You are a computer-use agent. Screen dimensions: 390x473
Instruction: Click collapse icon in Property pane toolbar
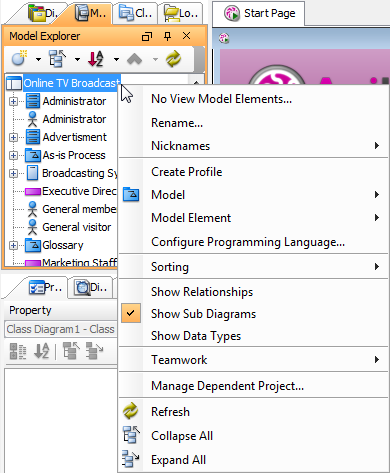pos(71,351)
